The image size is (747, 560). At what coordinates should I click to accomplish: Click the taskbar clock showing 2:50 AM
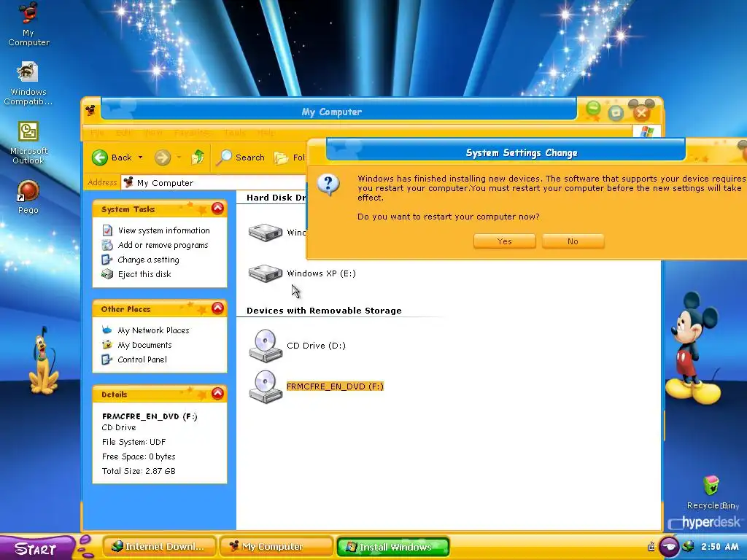point(719,547)
